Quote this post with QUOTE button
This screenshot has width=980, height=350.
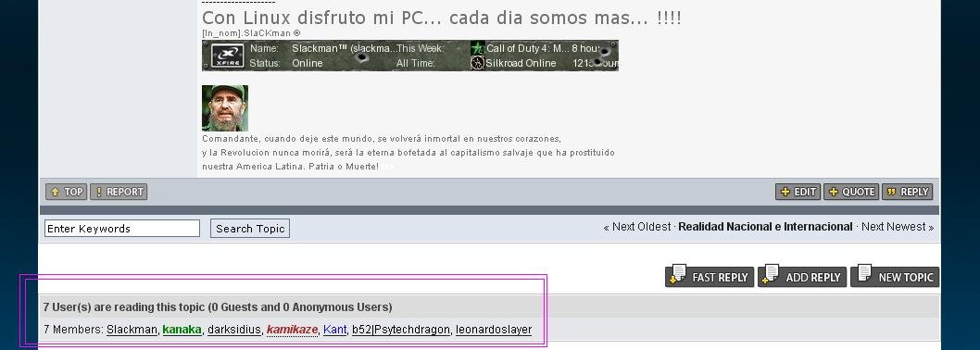point(851,192)
